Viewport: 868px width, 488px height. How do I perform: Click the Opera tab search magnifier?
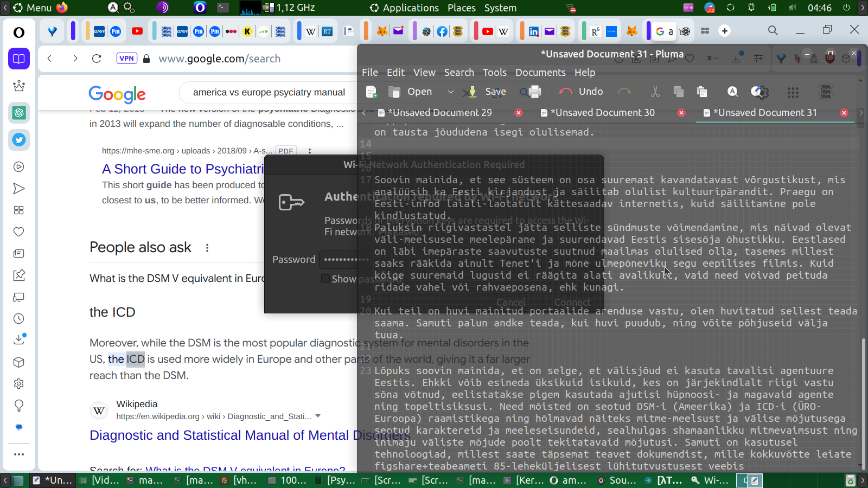pyautogui.click(x=773, y=31)
